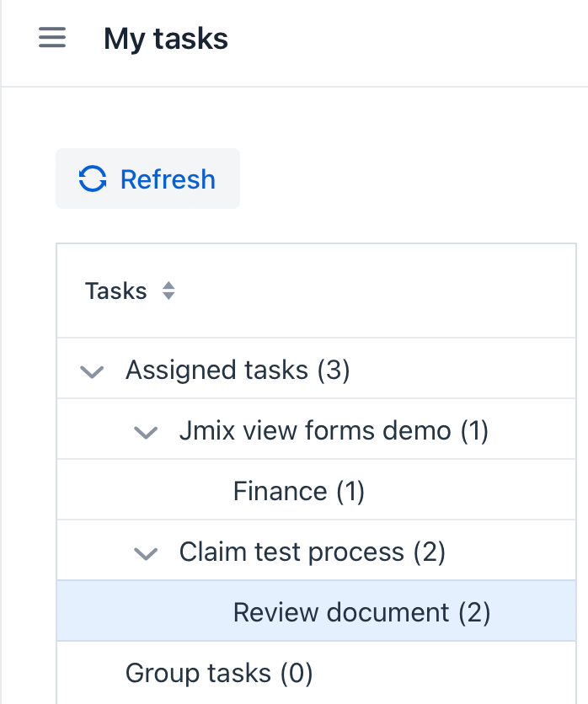Click the Tasks column header label
Screen dimensions: 588x704
(115, 291)
